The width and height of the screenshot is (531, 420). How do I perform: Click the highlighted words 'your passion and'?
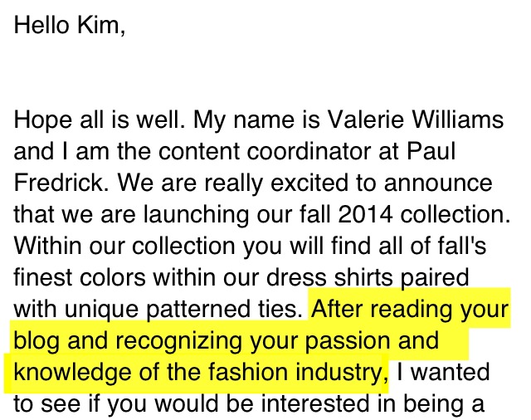[x=343, y=341]
